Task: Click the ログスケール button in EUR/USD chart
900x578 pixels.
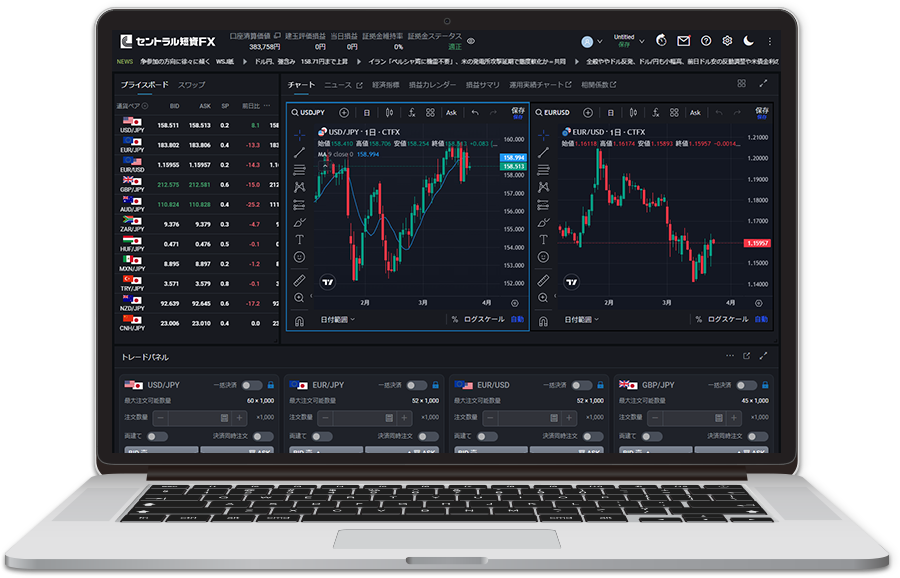Action: [x=727, y=320]
